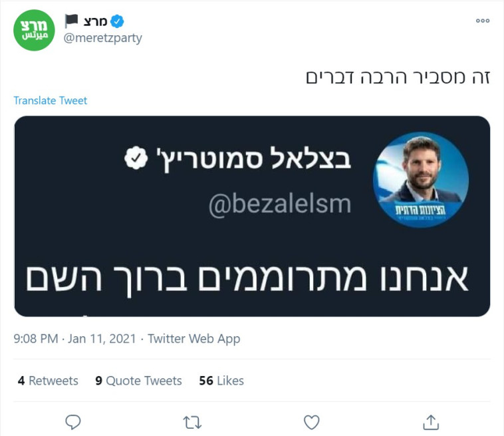Open the @meretzparty handle link
The height and width of the screenshot is (436, 504).
point(102,38)
